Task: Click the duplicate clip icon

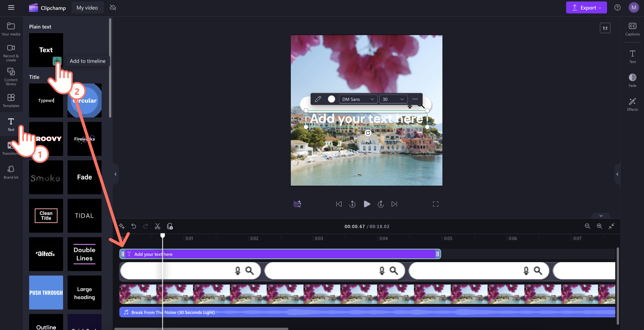Action: tap(170, 226)
